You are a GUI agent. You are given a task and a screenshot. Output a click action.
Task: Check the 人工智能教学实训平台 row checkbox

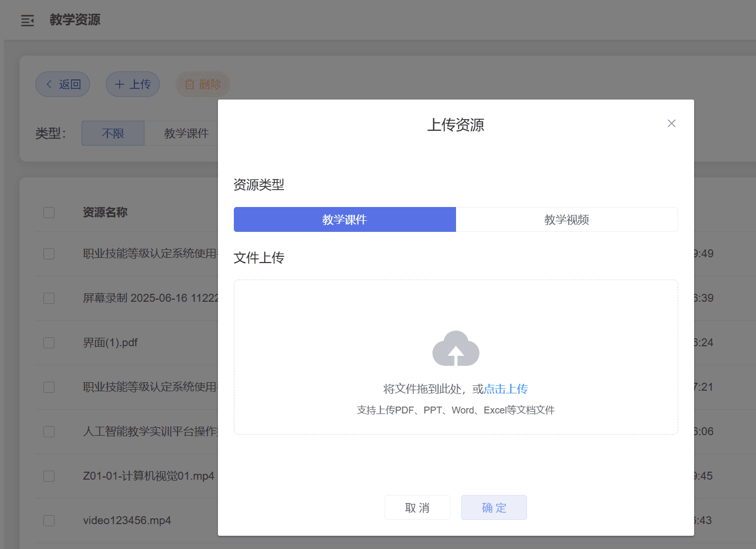49,431
